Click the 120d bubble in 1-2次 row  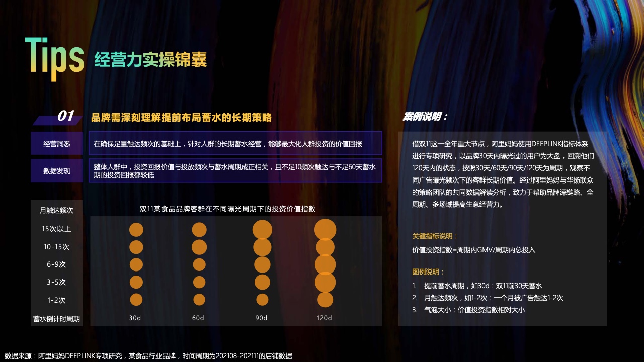pyautogui.click(x=325, y=299)
